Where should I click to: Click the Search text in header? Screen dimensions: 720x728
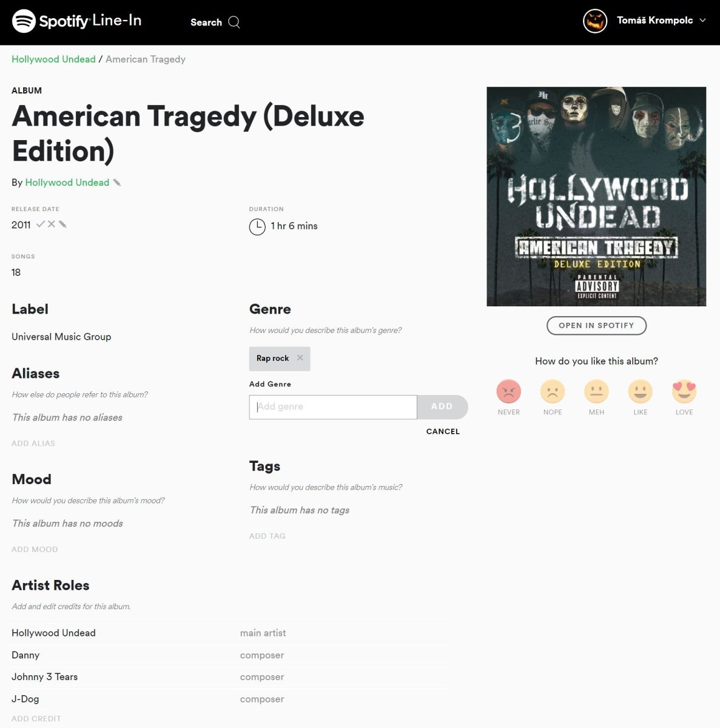click(x=206, y=22)
